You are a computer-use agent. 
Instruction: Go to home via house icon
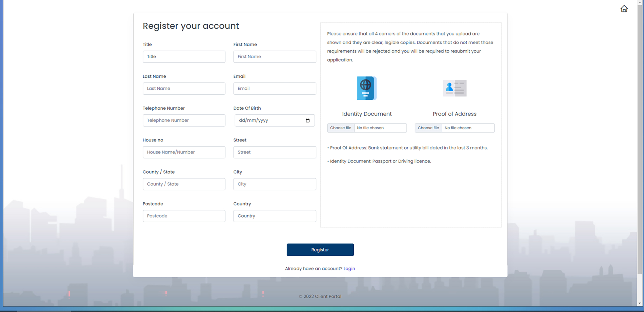[x=624, y=9]
